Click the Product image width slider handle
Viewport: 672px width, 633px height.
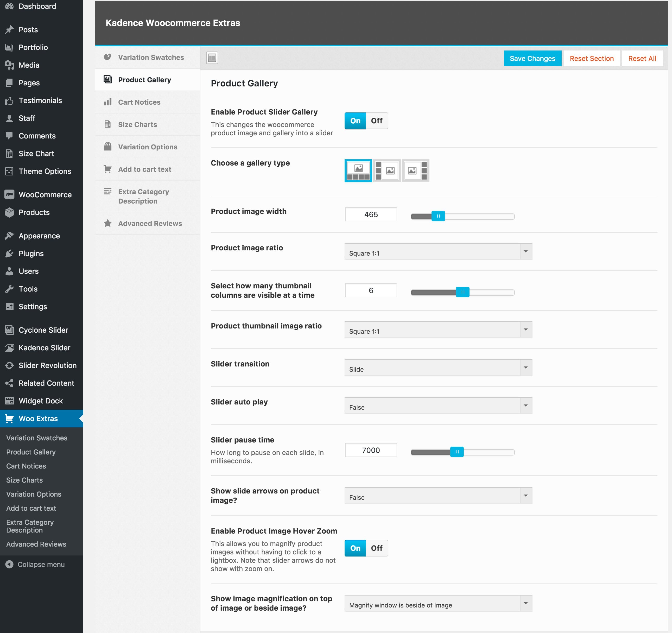coord(438,216)
